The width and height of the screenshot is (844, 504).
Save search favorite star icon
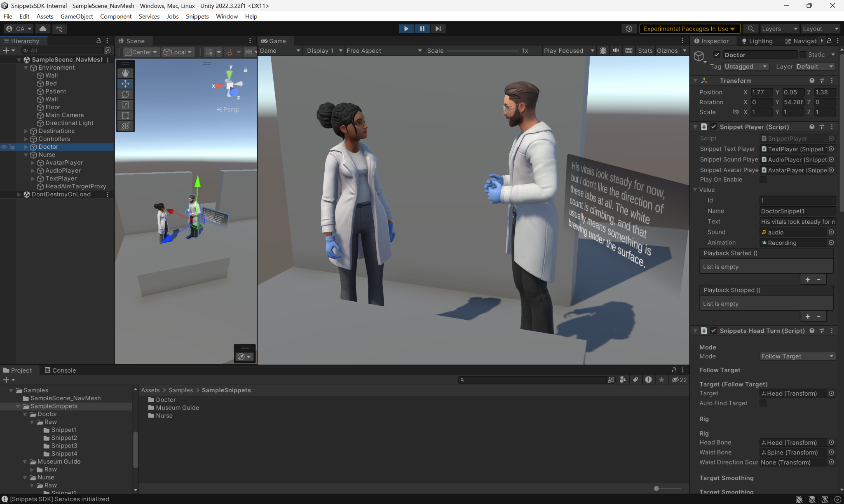[661, 380]
